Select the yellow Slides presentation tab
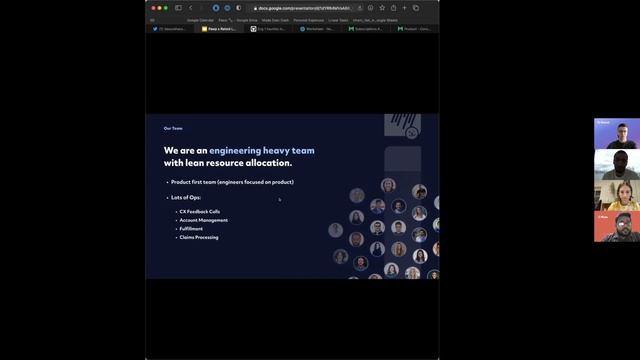This screenshot has height=360, width=640. pyautogui.click(x=219, y=29)
